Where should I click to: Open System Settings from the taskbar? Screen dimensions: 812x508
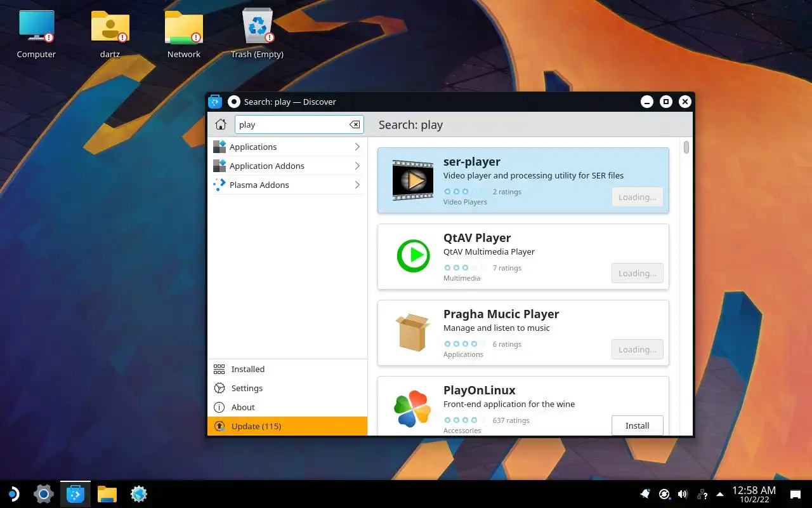(x=43, y=494)
